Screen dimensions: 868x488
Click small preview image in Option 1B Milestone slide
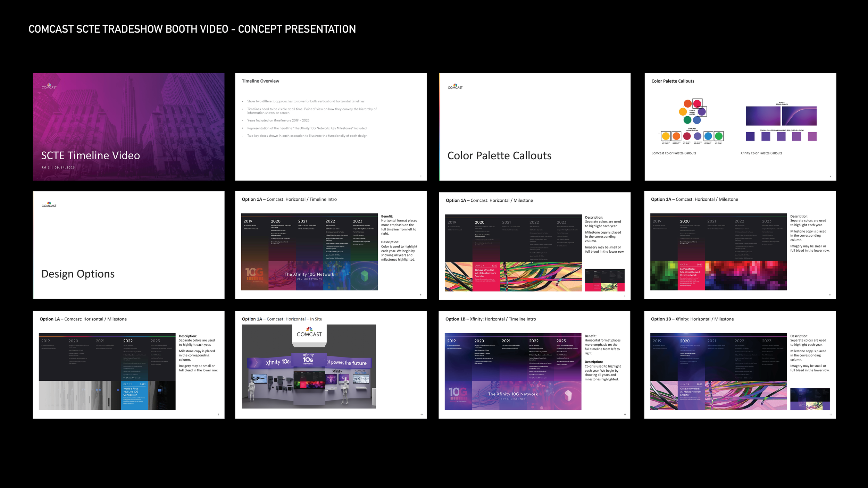[x=810, y=399]
